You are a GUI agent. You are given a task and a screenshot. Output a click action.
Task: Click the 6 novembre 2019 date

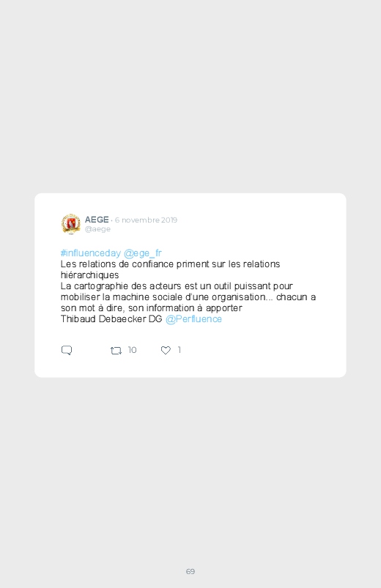[146, 220]
